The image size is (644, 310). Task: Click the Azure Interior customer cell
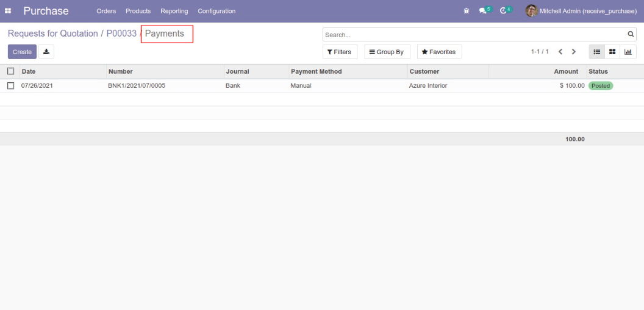pyautogui.click(x=428, y=86)
